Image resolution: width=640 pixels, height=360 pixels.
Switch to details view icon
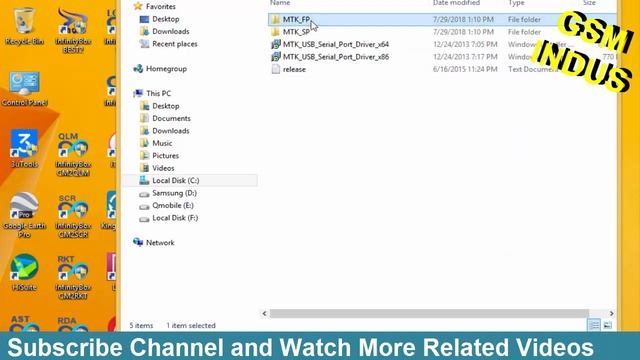coord(594,325)
